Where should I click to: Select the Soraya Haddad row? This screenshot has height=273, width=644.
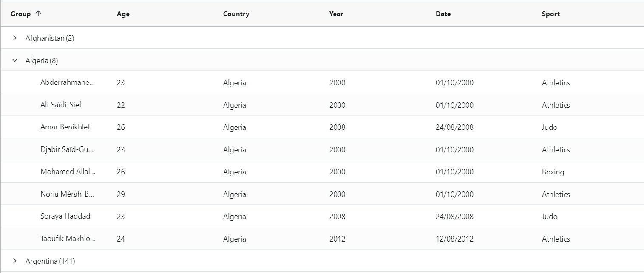[65, 216]
